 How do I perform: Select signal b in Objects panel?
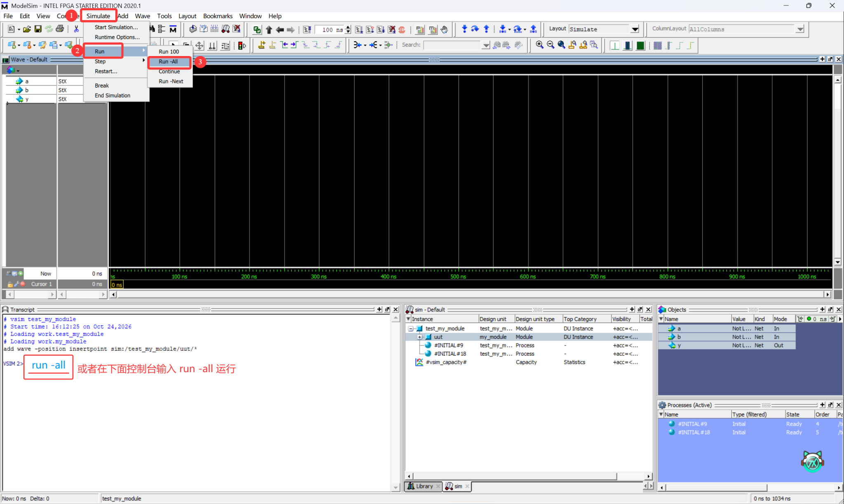point(726,337)
